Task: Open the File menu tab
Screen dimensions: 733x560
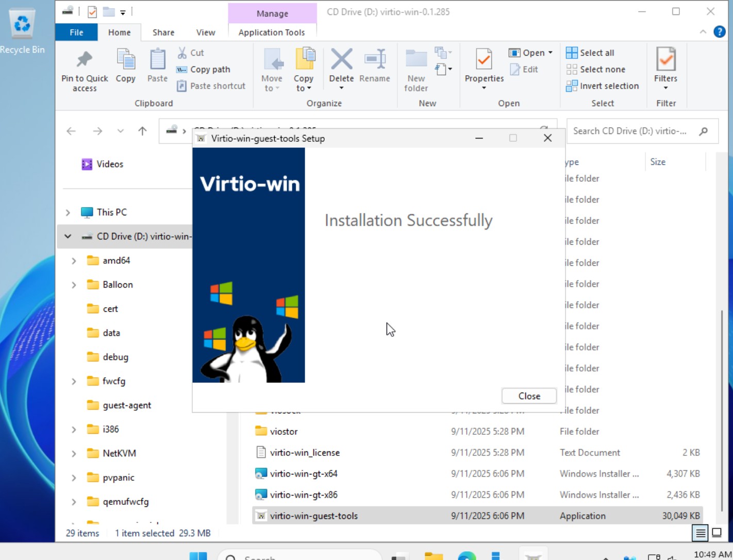Action: 76,32
